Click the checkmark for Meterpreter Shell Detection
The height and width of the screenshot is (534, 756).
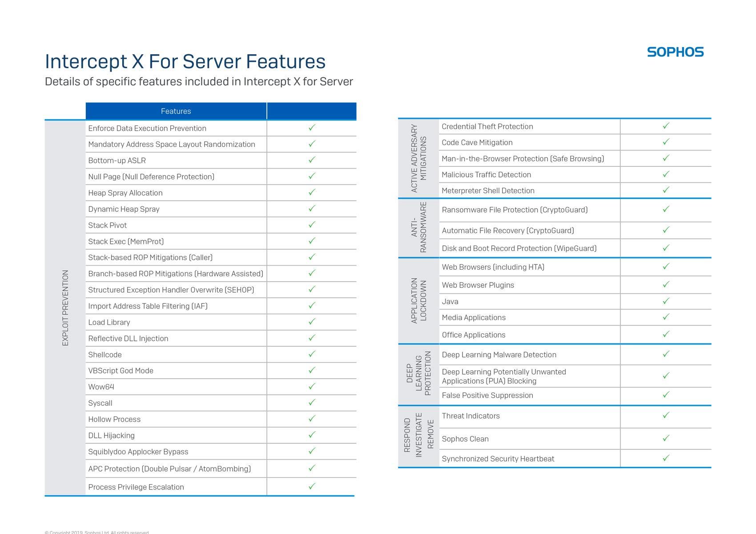coord(665,190)
